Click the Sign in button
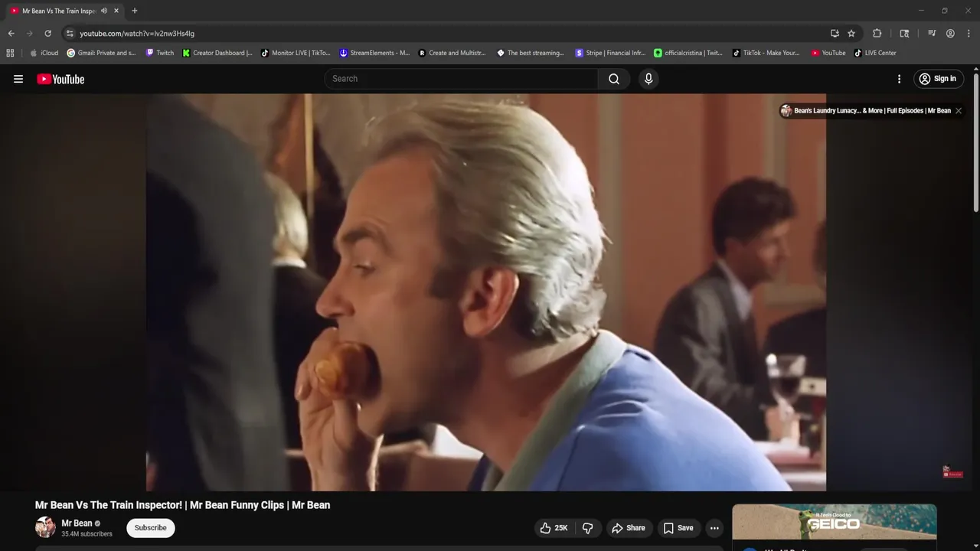The height and width of the screenshot is (551, 980). [x=938, y=79]
